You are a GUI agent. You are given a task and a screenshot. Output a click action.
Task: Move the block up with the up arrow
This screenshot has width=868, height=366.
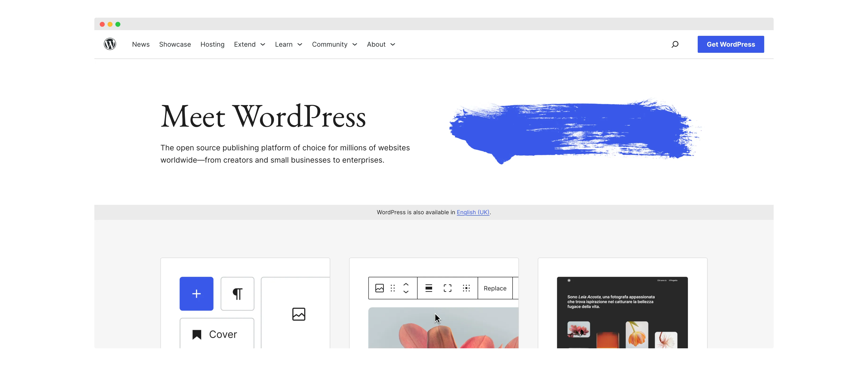pyautogui.click(x=406, y=285)
